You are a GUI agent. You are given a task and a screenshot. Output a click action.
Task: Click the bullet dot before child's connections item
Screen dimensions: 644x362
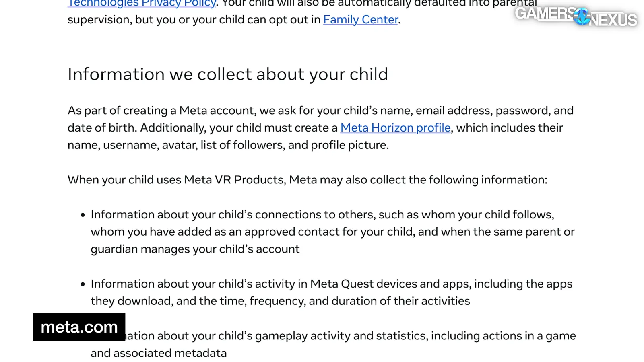coord(83,215)
